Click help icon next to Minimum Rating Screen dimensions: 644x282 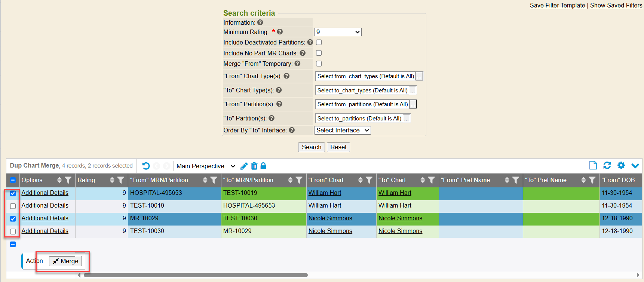click(x=280, y=32)
